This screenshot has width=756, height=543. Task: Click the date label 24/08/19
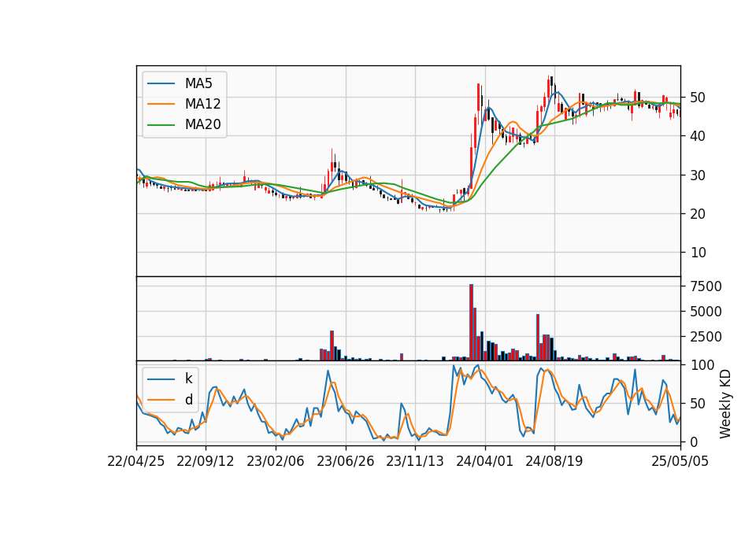click(x=554, y=461)
